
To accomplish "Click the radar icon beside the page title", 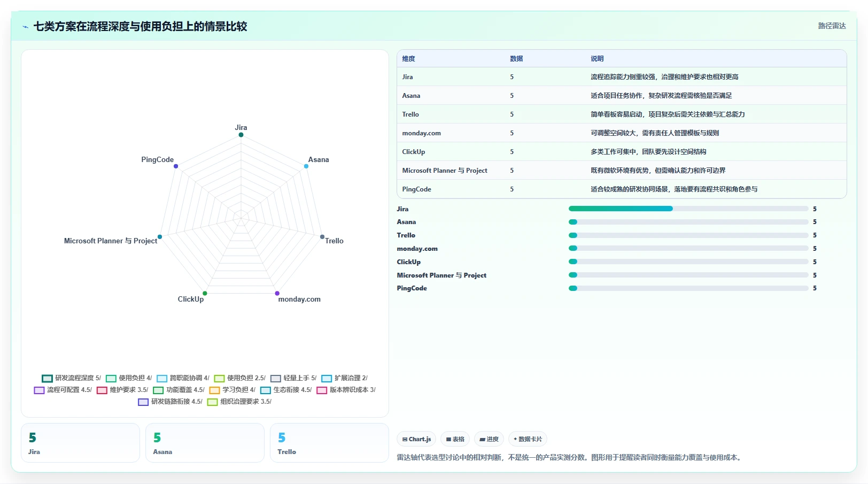I will 25,27.
